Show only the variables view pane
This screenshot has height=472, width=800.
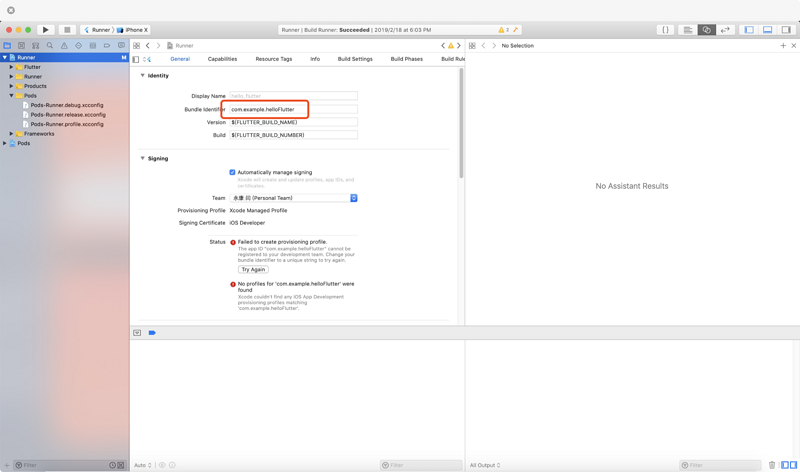(785, 465)
